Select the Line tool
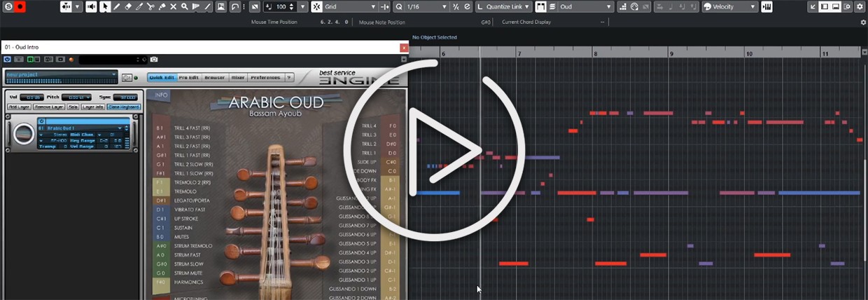868x300 pixels. pos(207,6)
